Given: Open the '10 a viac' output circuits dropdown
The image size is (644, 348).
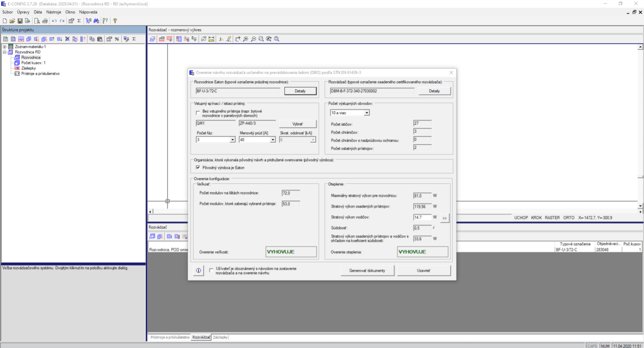Looking at the screenshot, I should (367, 113).
